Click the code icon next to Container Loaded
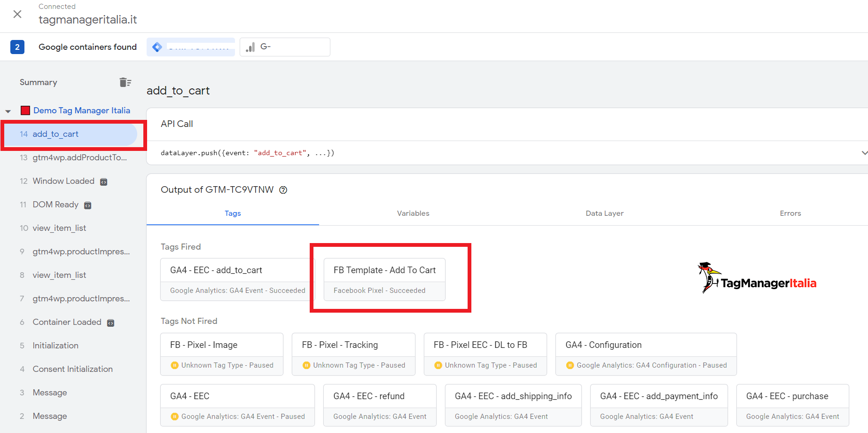 point(111,323)
